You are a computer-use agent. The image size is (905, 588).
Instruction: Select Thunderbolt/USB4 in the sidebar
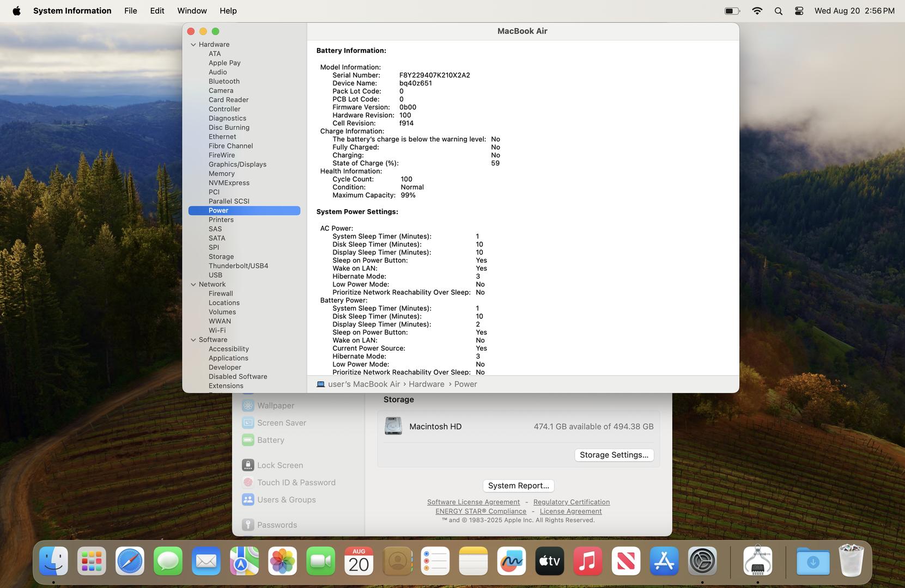(238, 266)
